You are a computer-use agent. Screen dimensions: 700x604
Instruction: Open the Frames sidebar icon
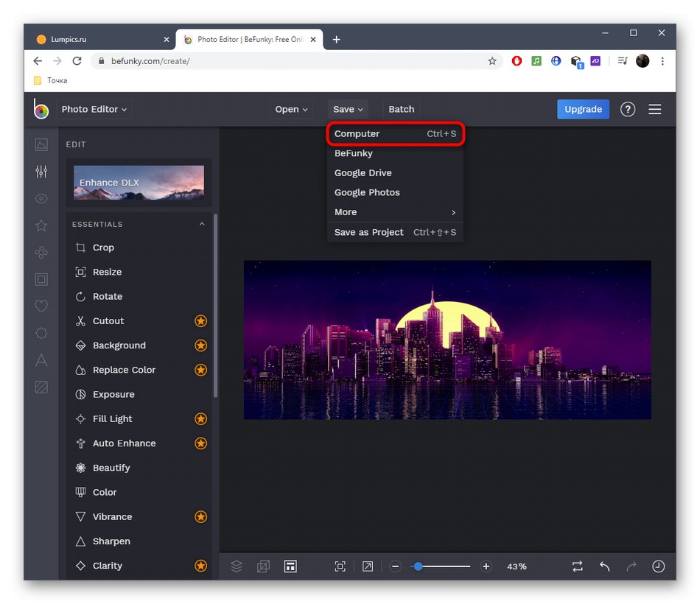pyautogui.click(x=41, y=279)
